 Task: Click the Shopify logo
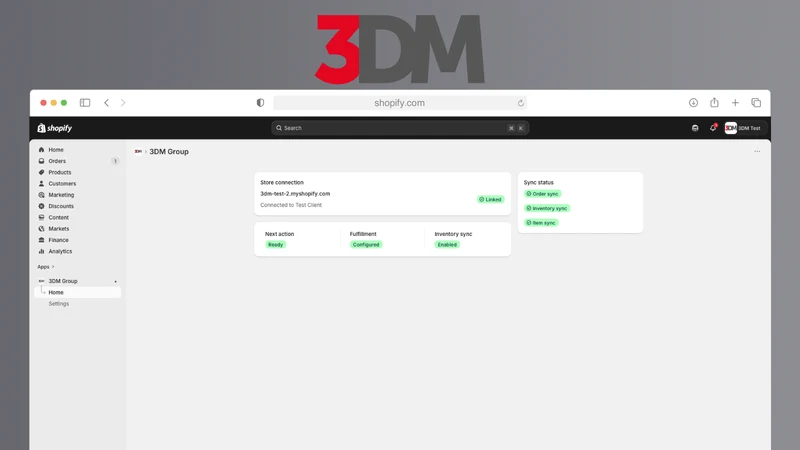(x=55, y=128)
